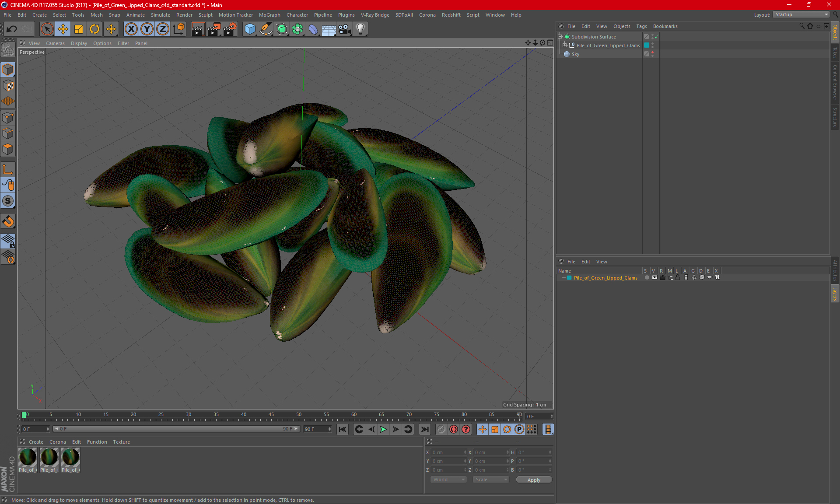Switch to Edges mode
The height and width of the screenshot is (504, 840).
(8, 133)
